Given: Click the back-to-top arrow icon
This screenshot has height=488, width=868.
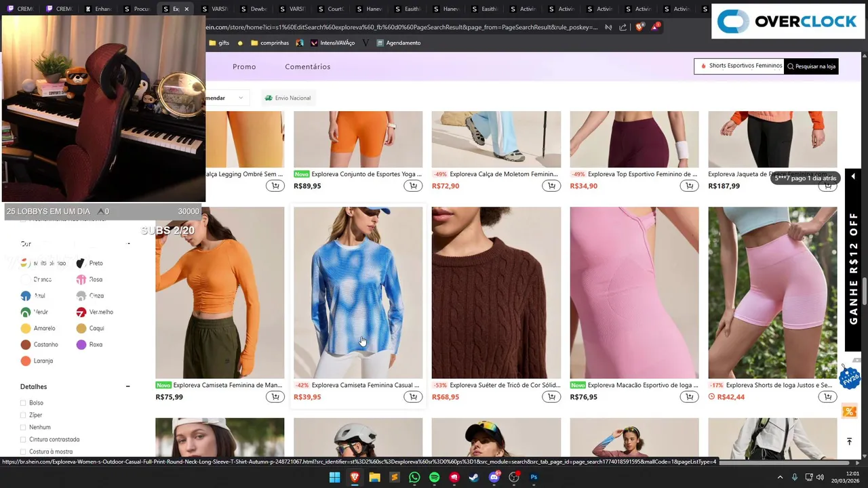Looking at the screenshot, I should 849,441.
